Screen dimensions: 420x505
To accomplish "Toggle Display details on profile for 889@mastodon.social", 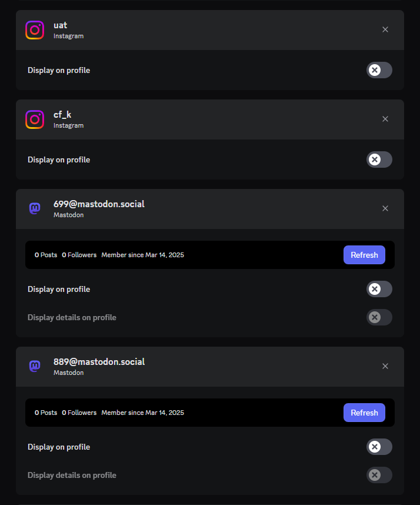I will (379, 476).
